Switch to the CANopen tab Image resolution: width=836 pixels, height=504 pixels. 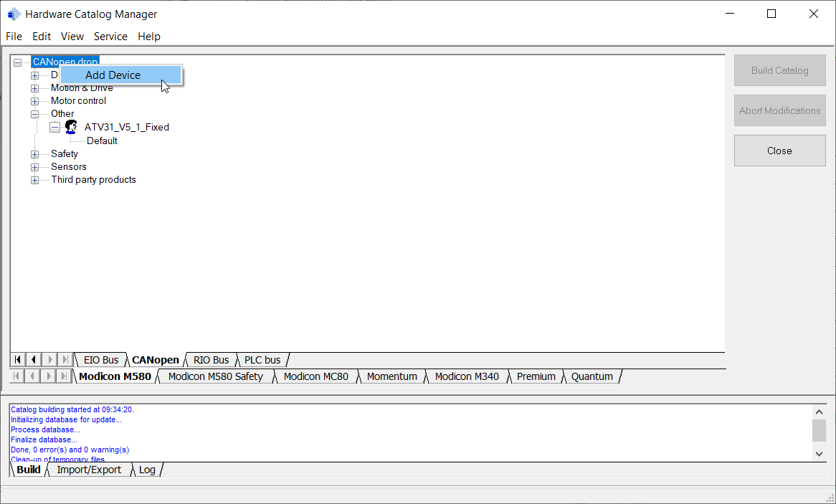coord(156,360)
